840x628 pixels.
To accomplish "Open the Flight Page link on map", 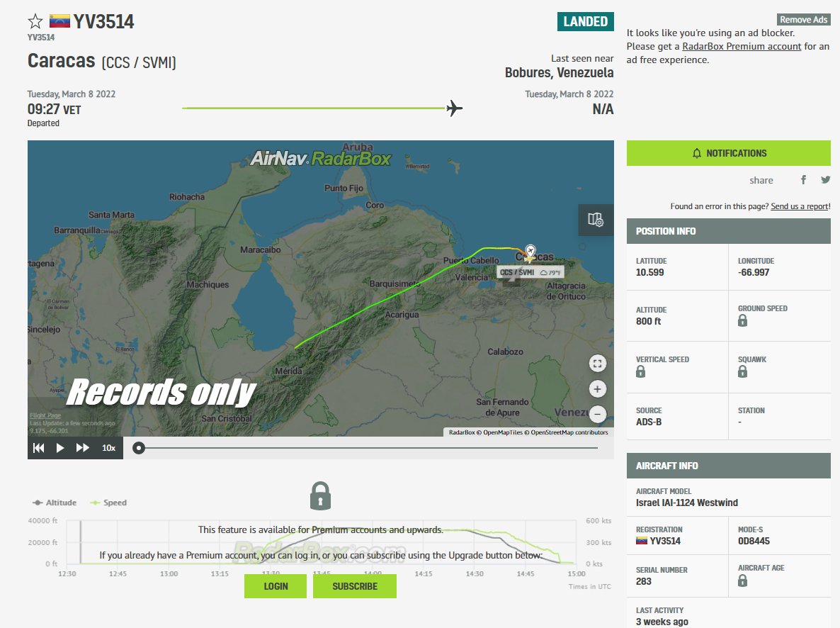I will 45,415.
